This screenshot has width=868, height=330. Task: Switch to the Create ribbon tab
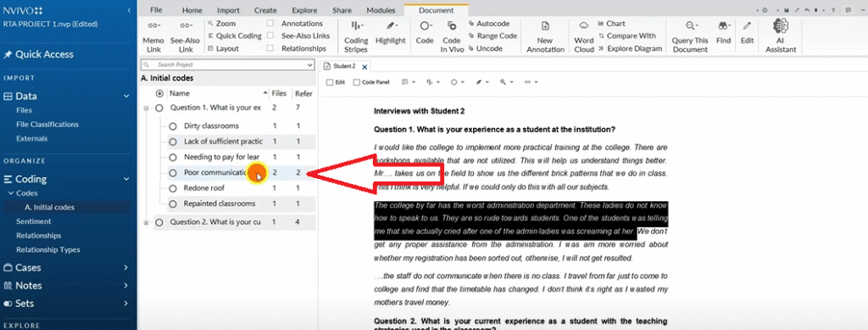point(265,10)
